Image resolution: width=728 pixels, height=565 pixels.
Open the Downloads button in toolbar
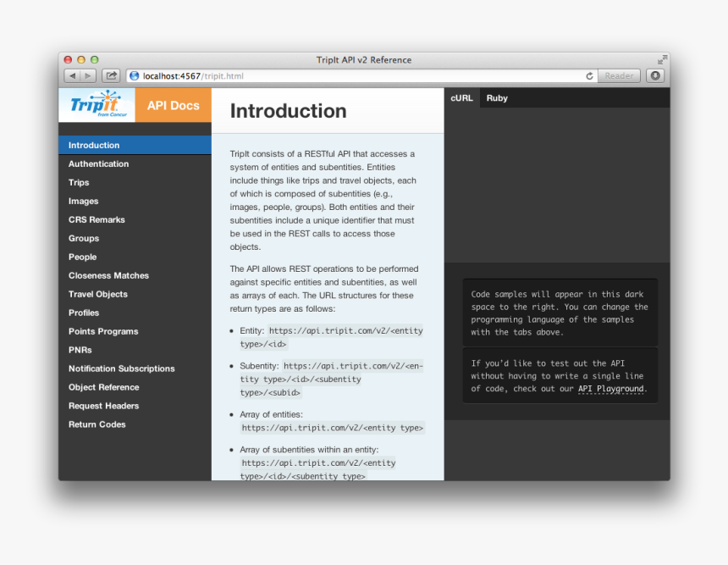[x=655, y=75]
